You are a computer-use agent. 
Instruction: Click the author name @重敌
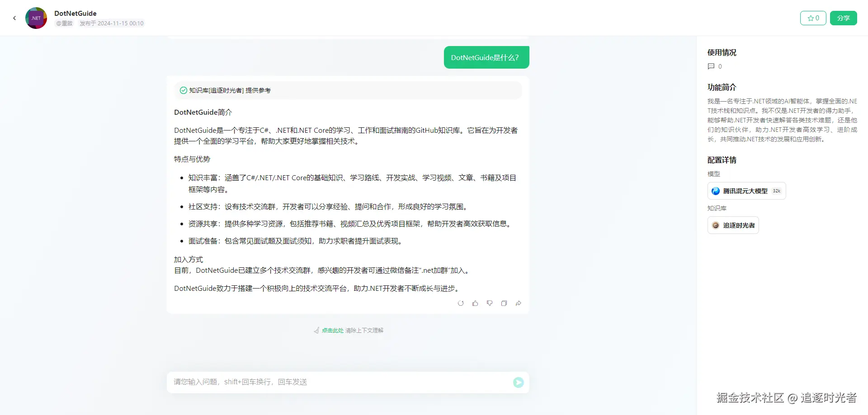(64, 23)
